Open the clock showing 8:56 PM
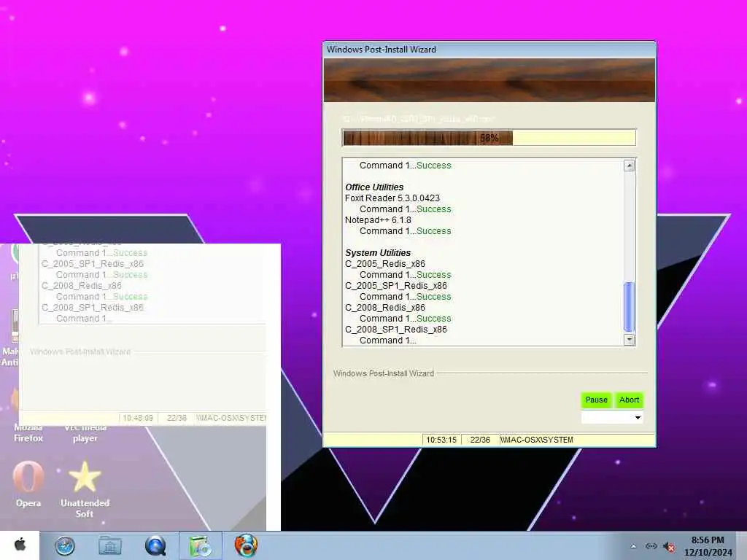Image resolution: width=747 pixels, height=560 pixels. (708, 540)
